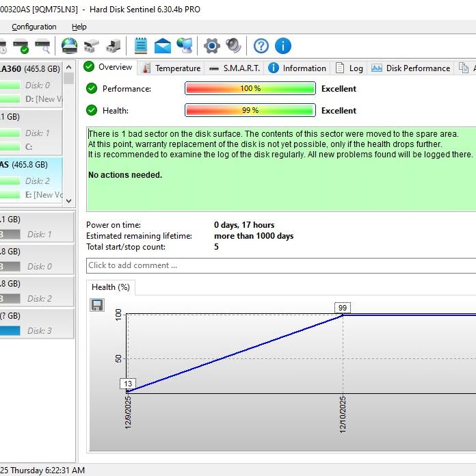
Task: Open settings via the gear icon
Action: (x=212, y=46)
